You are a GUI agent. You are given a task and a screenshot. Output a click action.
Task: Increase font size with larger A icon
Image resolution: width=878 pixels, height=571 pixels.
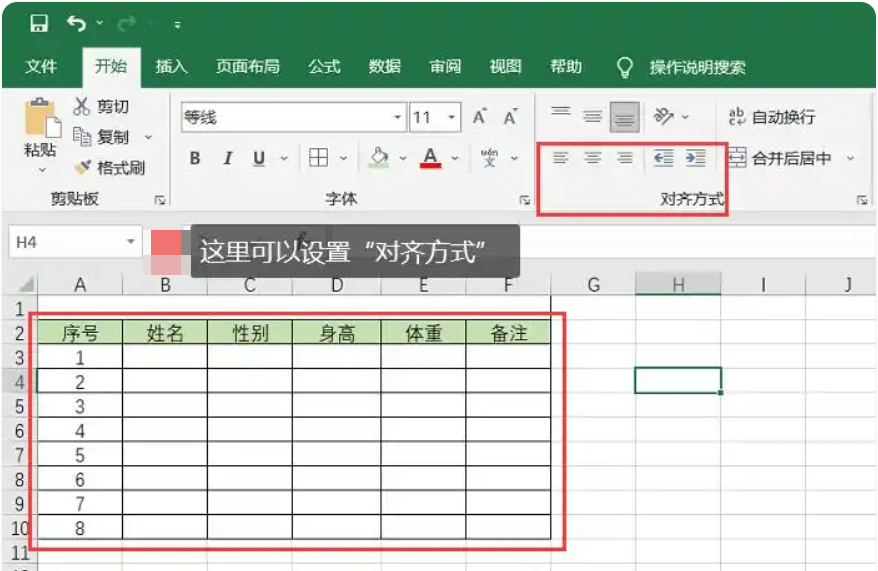(x=479, y=117)
